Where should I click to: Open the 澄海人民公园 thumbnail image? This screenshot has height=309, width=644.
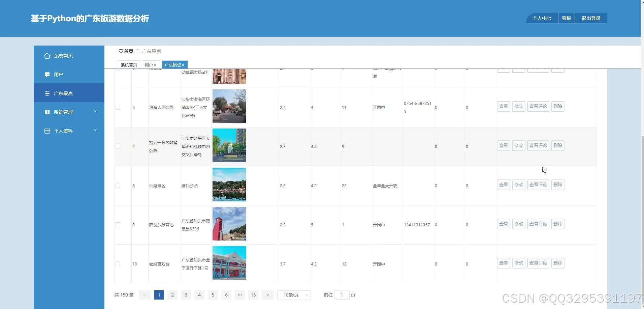point(229,106)
